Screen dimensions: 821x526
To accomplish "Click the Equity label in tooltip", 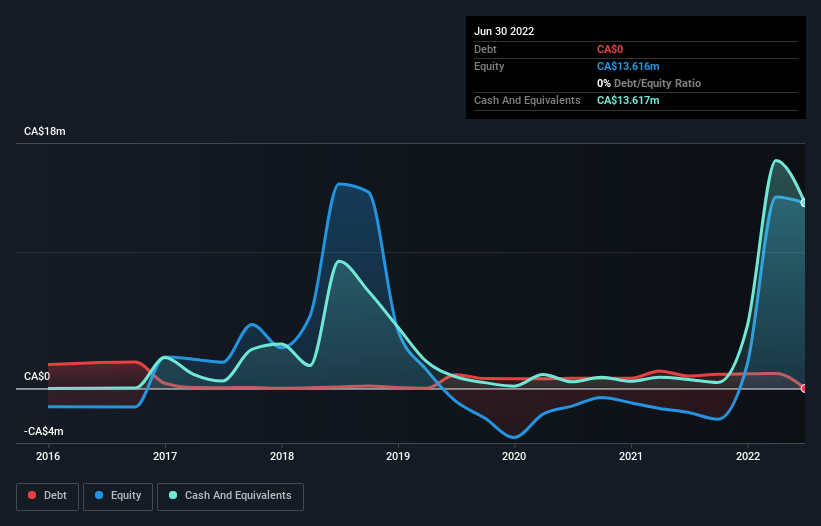I will [x=489, y=66].
